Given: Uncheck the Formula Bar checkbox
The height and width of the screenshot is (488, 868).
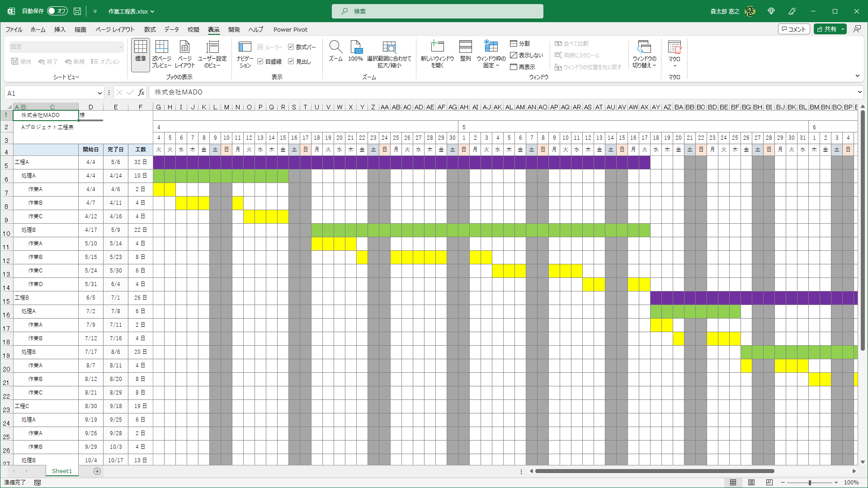Looking at the screenshot, I should tap(291, 47).
